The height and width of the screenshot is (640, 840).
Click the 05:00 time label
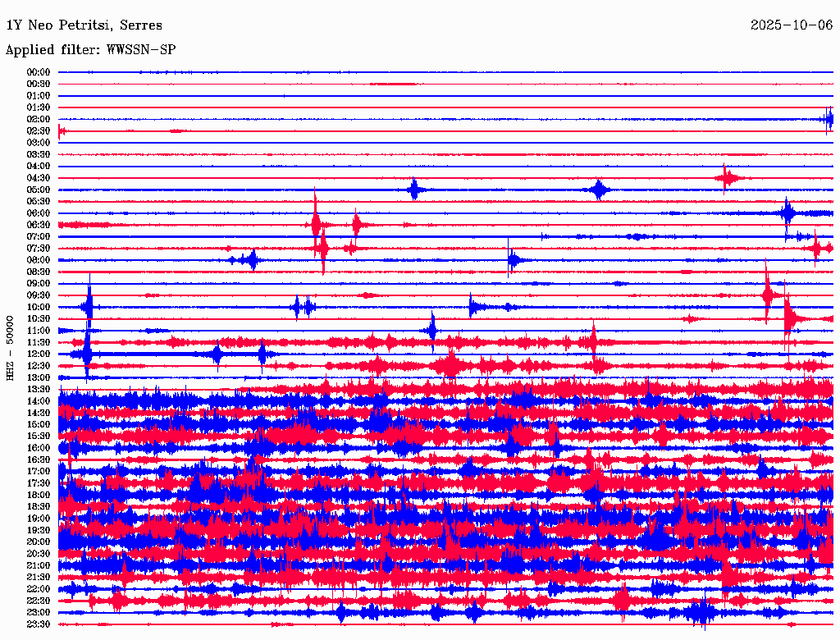click(38, 190)
